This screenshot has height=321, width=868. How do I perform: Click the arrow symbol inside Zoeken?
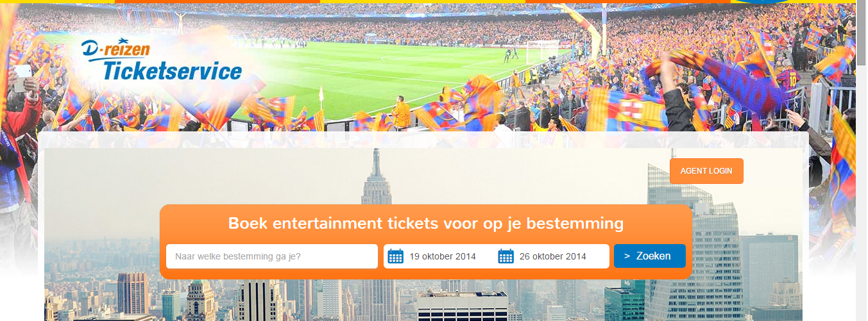pos(627,256)
